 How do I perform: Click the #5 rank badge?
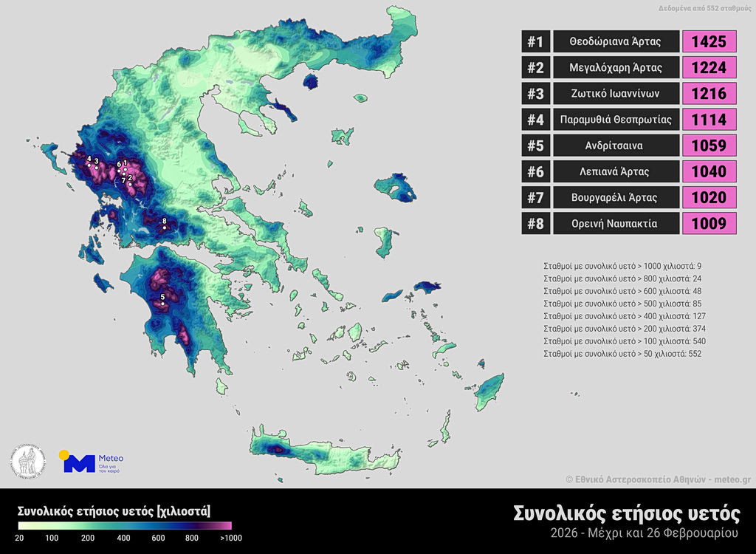tap(535, 146)
